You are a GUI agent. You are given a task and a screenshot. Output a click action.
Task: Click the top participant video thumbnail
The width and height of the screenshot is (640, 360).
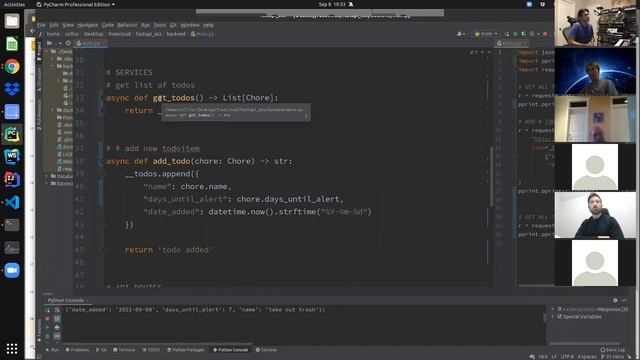(595, 23)
